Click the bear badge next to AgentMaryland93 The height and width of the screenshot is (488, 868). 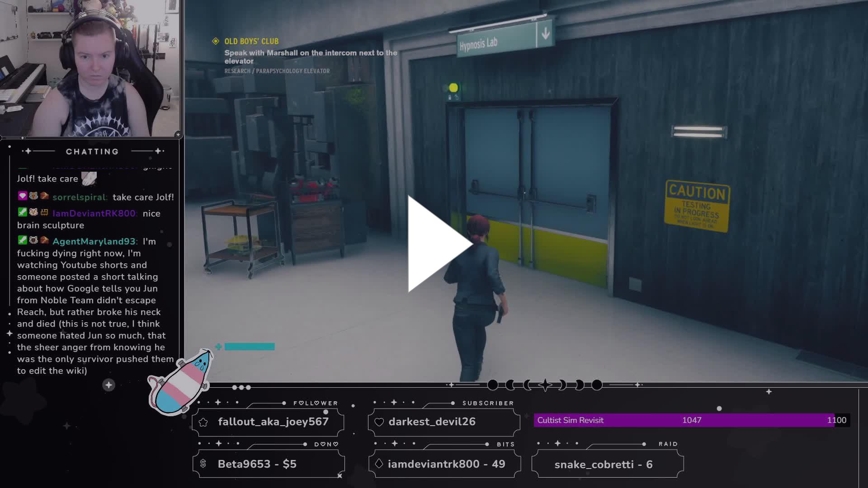(33, 241)
